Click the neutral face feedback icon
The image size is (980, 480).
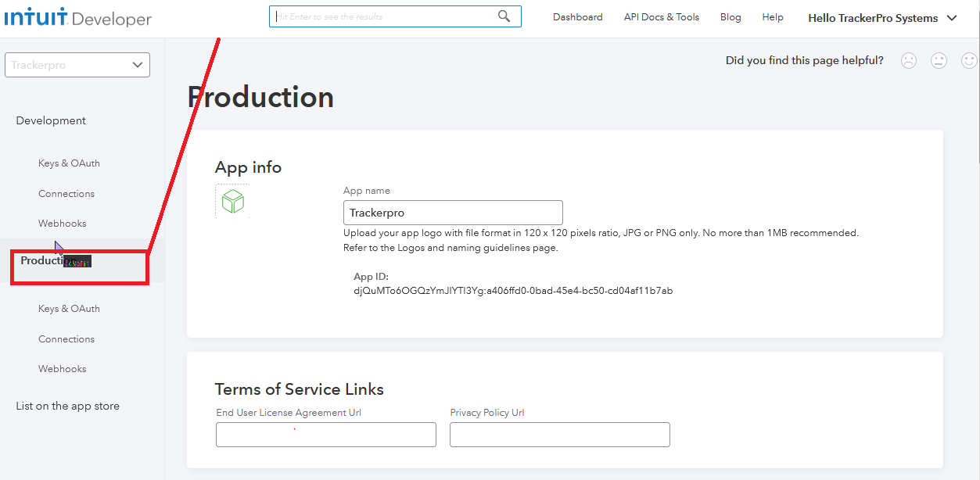(x=939, y=61)
